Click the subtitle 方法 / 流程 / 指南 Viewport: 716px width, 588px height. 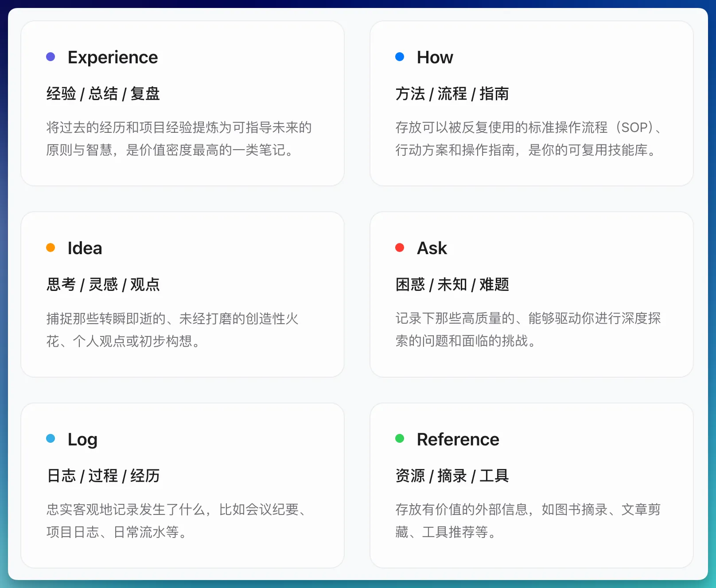pyautogui.click(x=452, y=94)
